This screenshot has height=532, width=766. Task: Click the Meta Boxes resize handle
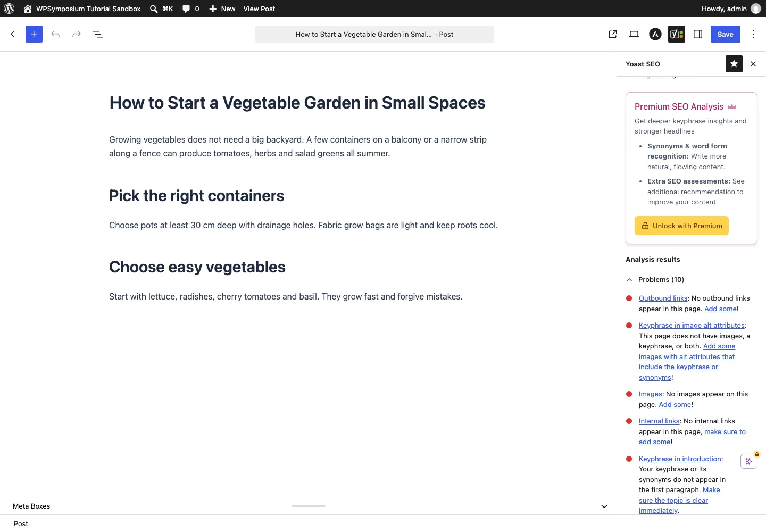coord(309,506)
